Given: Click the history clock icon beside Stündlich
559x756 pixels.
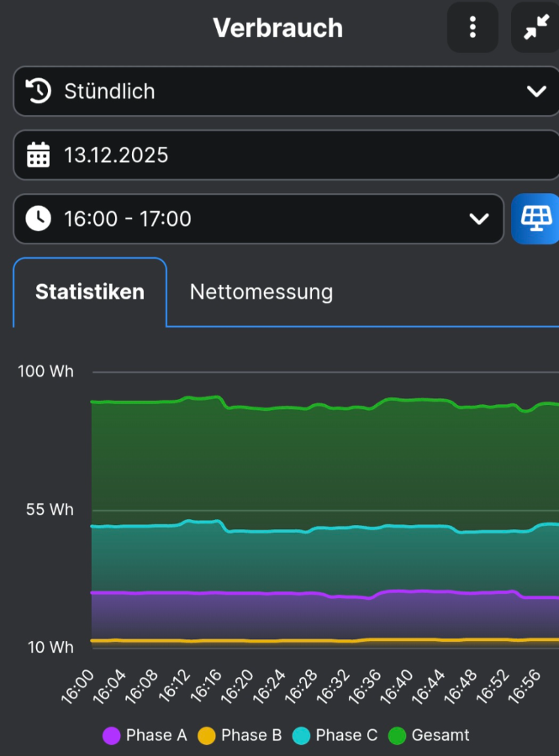Looking at the screenshot, I should 39,92.
